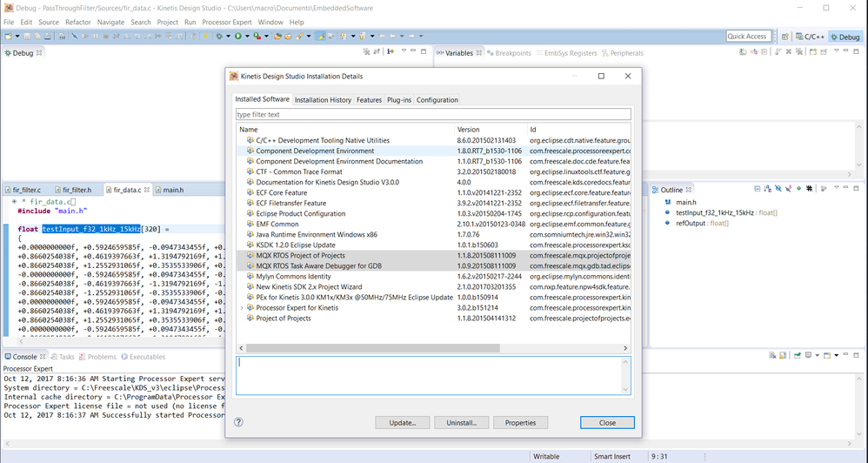This screenshot has height=463, width=868.
Task: Click the Print toolbar icon
Action: 48,36
